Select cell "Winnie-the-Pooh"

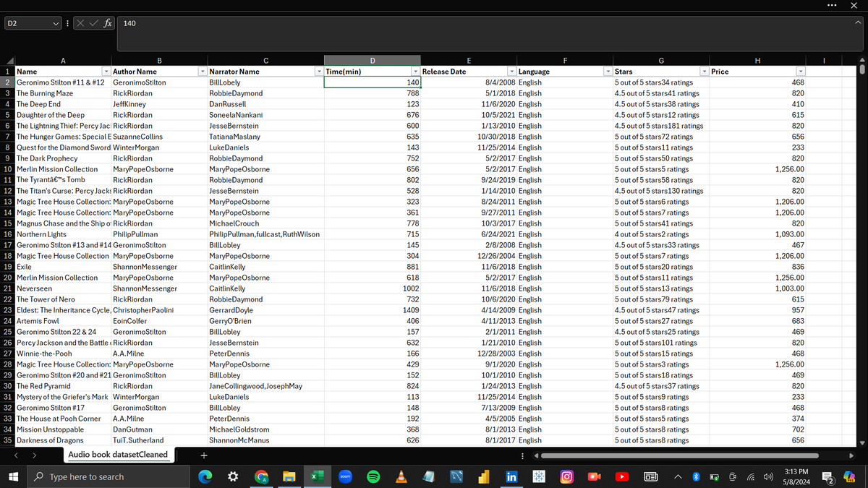pyautogui.click(x=64, y=354)
